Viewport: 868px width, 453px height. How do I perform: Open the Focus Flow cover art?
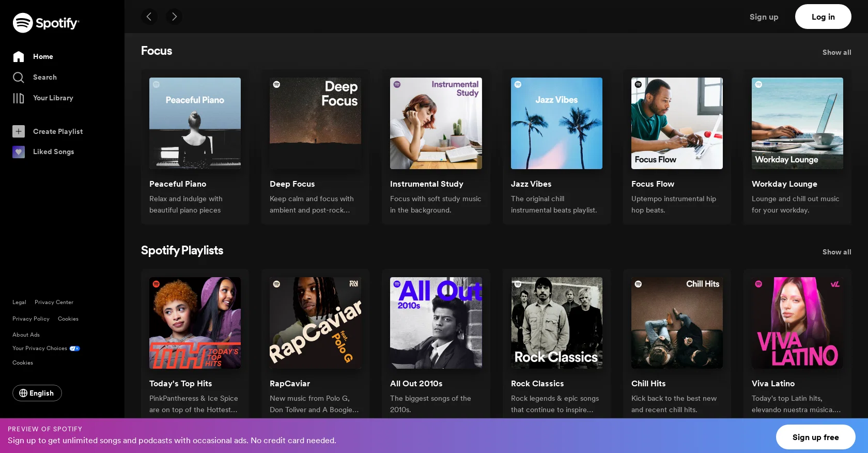[x=677, y=123]
